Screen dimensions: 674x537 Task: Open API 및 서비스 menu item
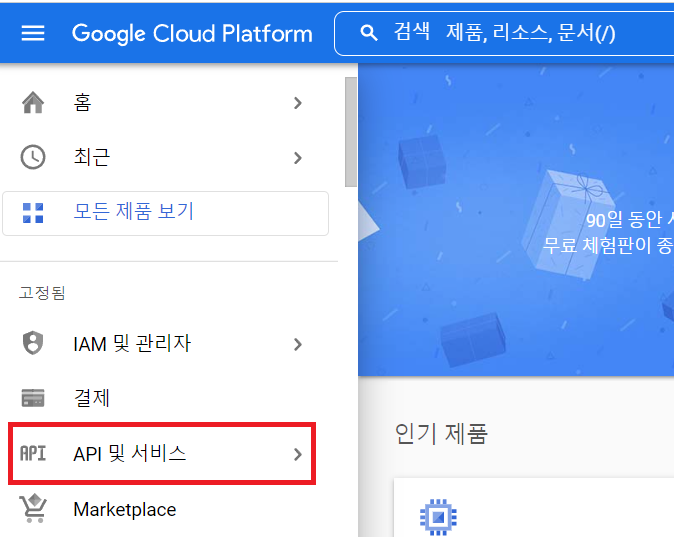pyautogui.click(x=162, y=454)
